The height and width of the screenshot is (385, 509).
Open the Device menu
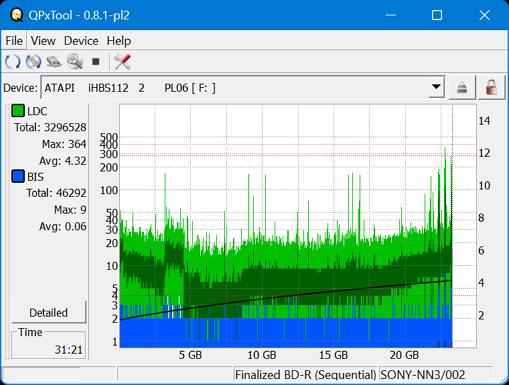pyautogui.click(x=81, y=41)
